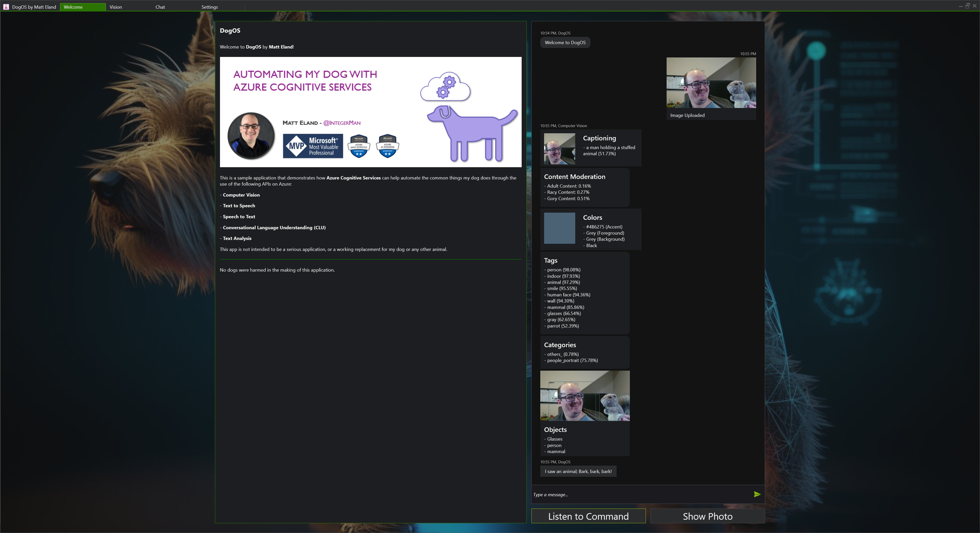Click the Objects detection image with bounding boxes
Image resolution: width=980 pixels, height=533 pixels.
point(585,396)
